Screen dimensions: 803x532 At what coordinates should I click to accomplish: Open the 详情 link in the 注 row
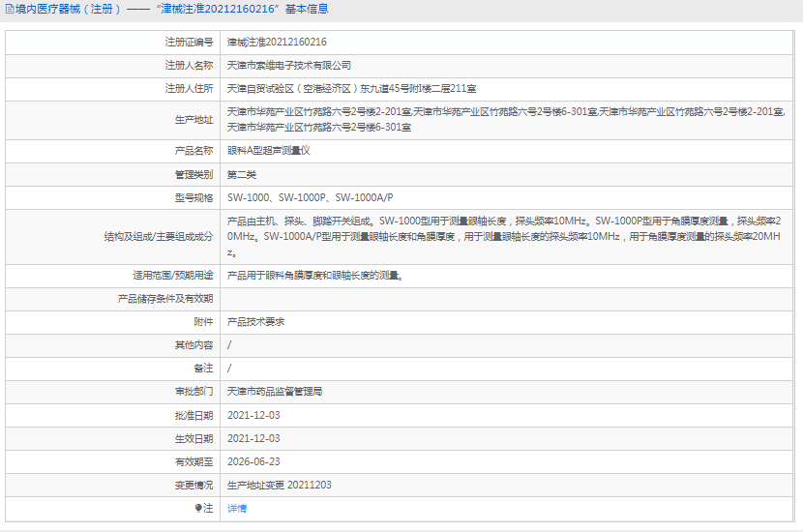237,509
